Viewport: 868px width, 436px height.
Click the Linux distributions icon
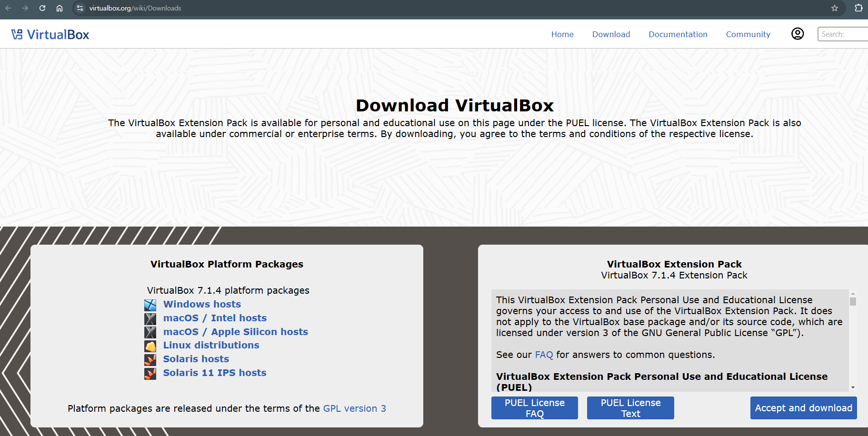150,346
